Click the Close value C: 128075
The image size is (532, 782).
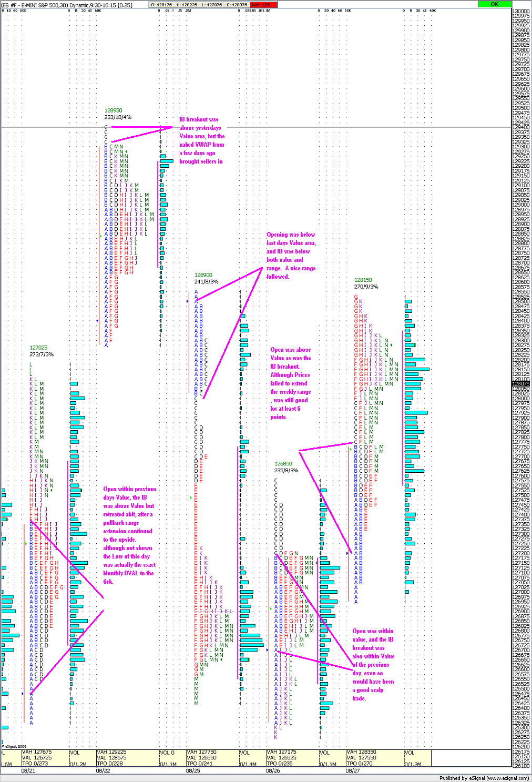[237, 5]
